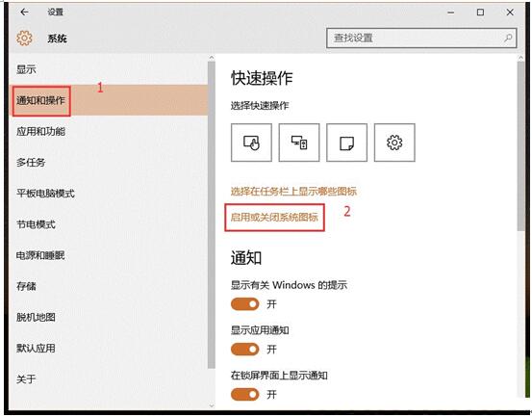The height and width of the screenshot is (417, 532).
Task: Select 平板电脑模式 in sidebar
Action: (45, 194)
